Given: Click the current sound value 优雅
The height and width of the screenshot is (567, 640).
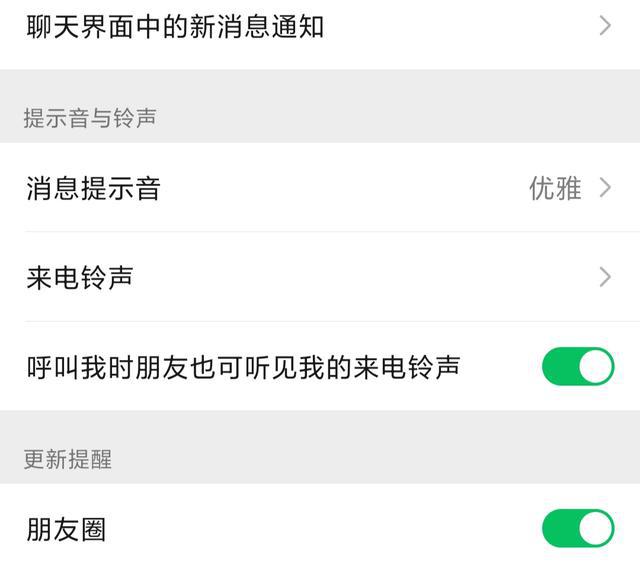Looking at the screenshot, I should 555,187.
